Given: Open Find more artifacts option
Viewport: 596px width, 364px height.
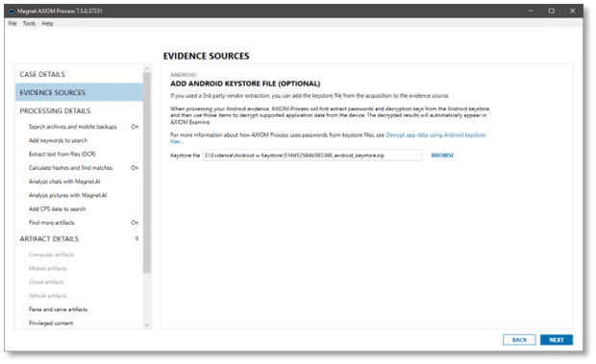Looking at the screenshot, I should (x=52, y=223).
